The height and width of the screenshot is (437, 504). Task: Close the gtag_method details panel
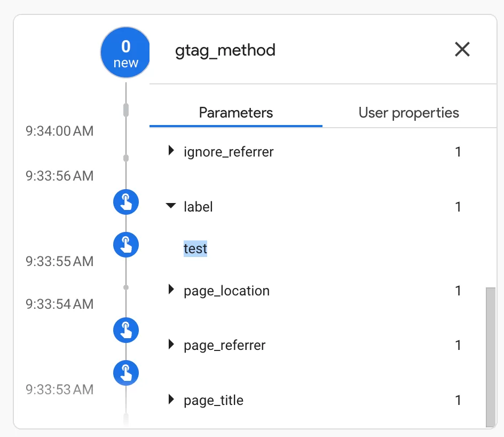pos(462,50)
